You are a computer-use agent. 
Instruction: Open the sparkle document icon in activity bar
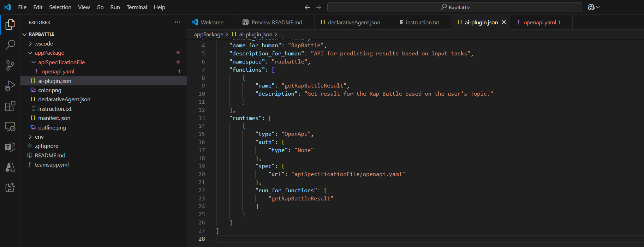(10, 187)
